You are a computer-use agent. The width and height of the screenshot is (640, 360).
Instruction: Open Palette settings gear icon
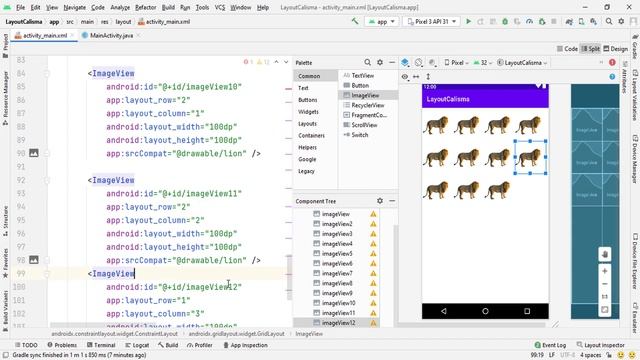(x=380, y=62)
